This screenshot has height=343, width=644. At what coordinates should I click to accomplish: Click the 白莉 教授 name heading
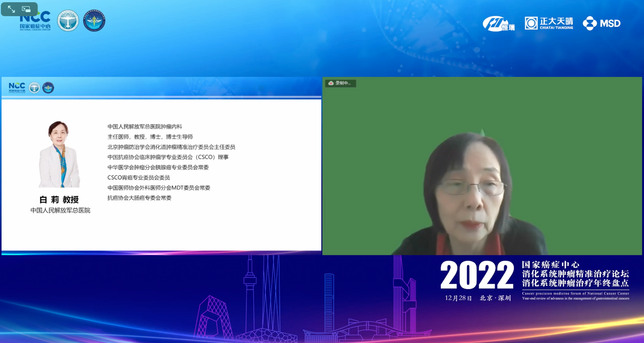[59, 200]
